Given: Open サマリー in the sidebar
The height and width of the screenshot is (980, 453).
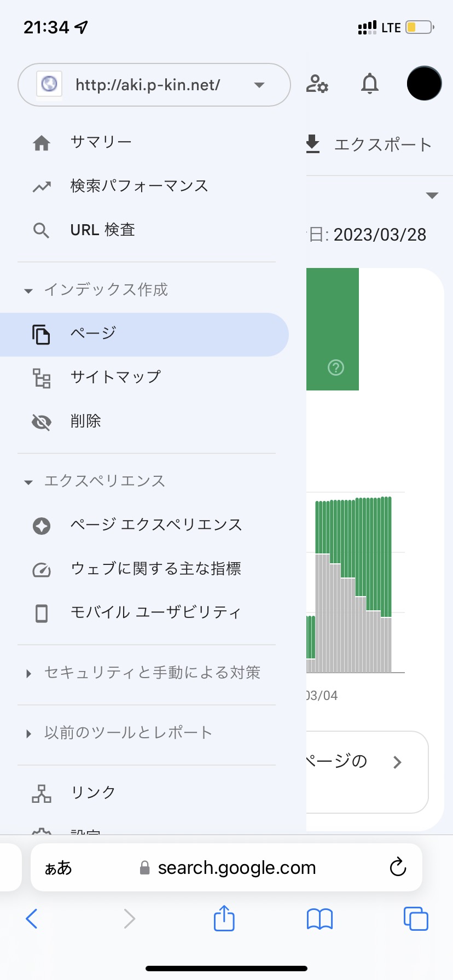Looking at the screenshot, I should click(x=101, y=143).
